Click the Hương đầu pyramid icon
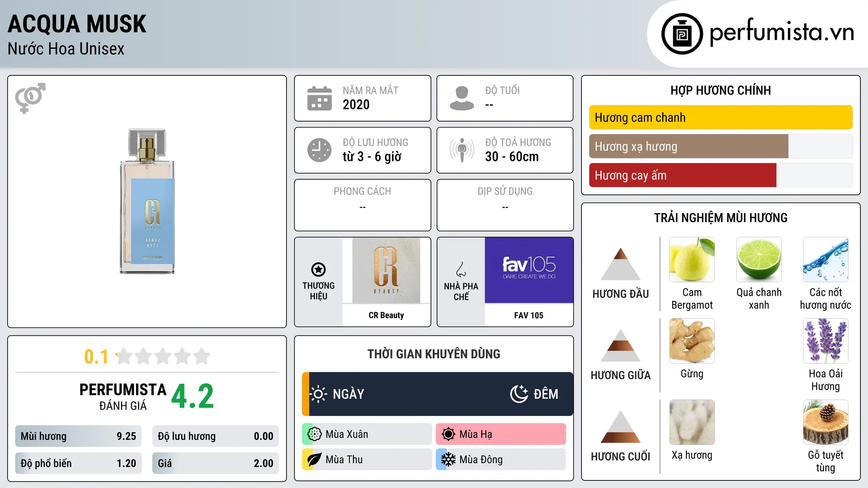Image resolution: width=868 pixels, height=488 pixels. pyautogui.click(x=620, y=263)
